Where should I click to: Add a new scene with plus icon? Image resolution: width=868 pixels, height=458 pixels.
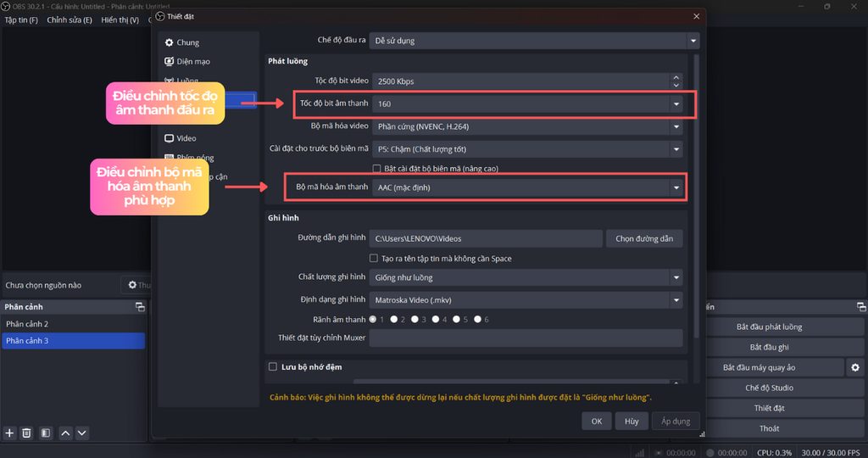coord(9,433)
